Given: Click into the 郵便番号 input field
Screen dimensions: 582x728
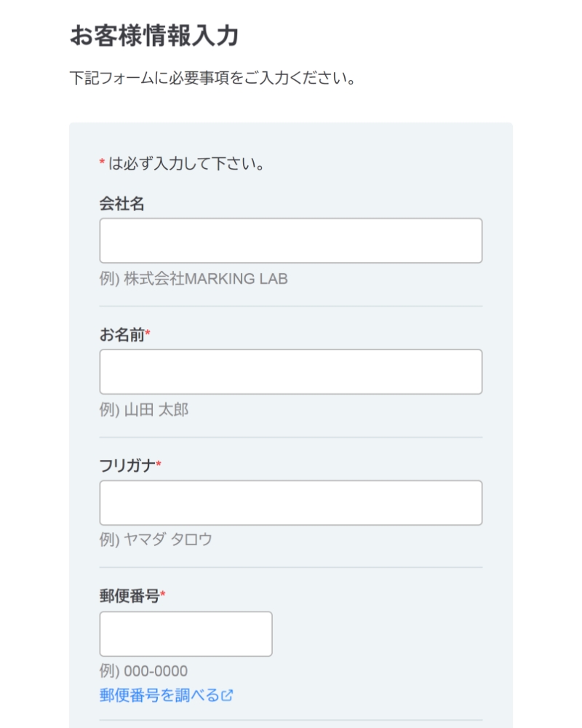Looking at the screenshot, I should (x=186, y=633).
